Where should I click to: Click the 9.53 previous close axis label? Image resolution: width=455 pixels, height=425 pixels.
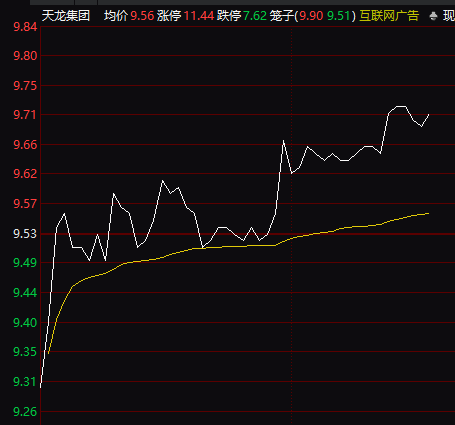25,234
